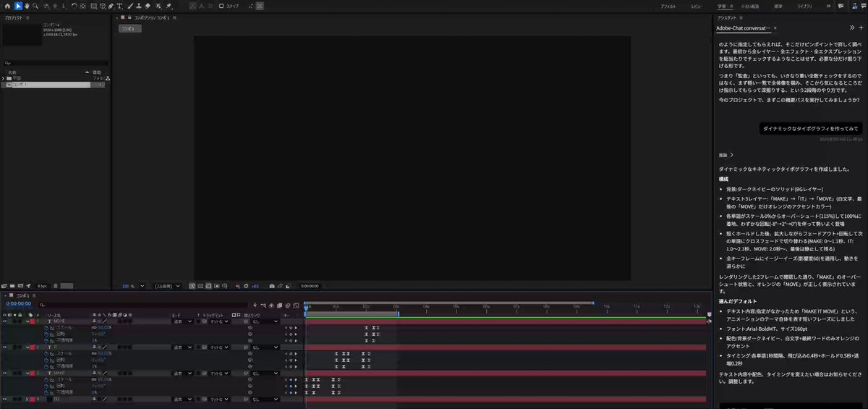868x409 pixels.
Task: Click the red label swatch of MOVE layer
Action: (33, 321)
